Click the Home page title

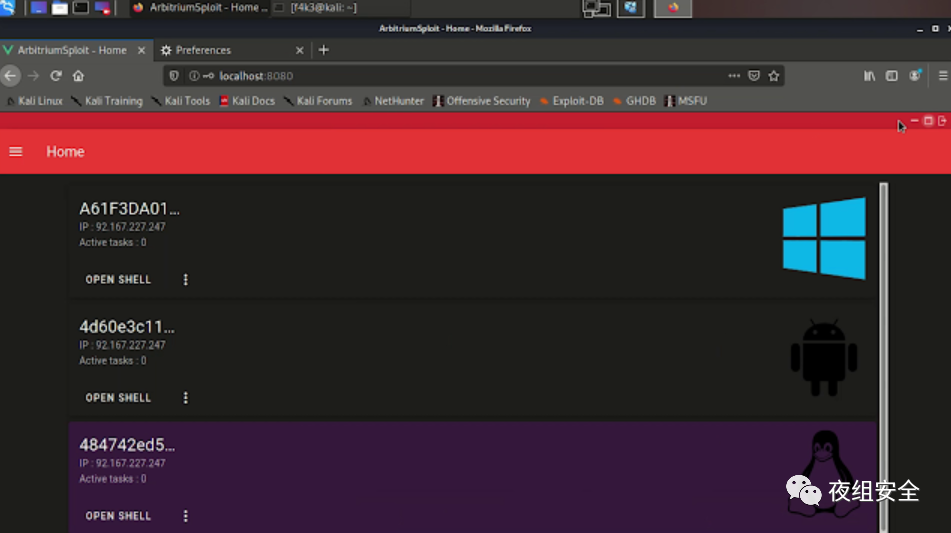click(x=66, y=152)
